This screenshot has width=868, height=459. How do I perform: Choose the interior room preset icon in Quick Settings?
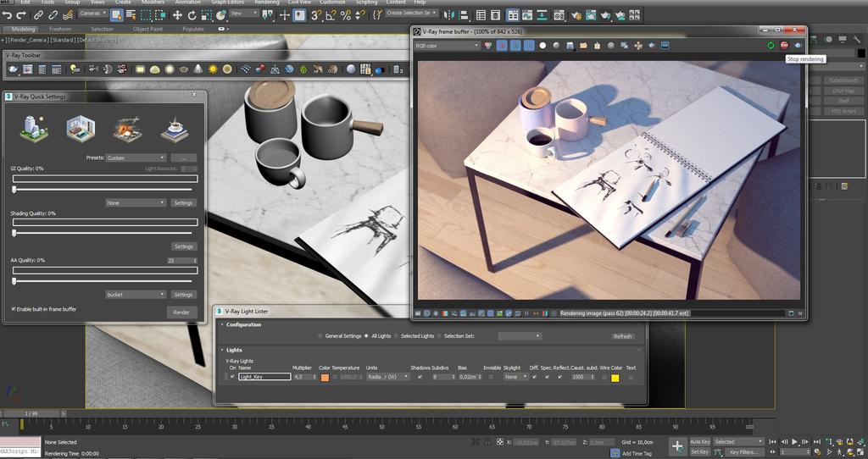(x=81, y=128)
